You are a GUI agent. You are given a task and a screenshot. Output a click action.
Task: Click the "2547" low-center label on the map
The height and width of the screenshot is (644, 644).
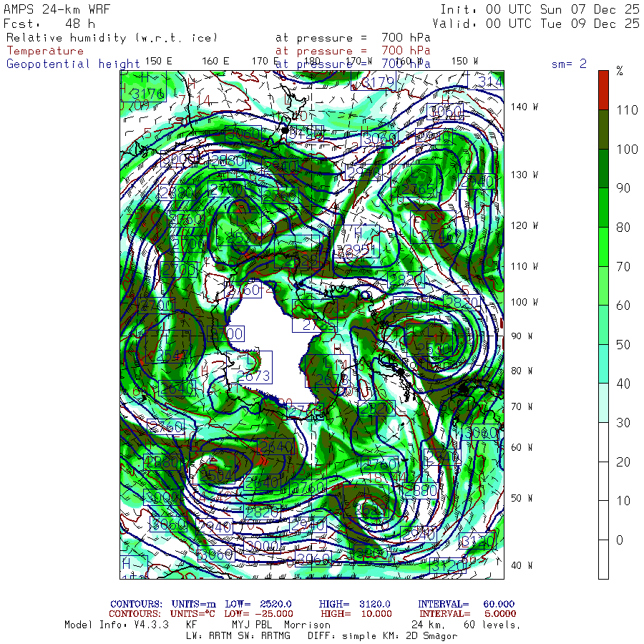point(173,355)
